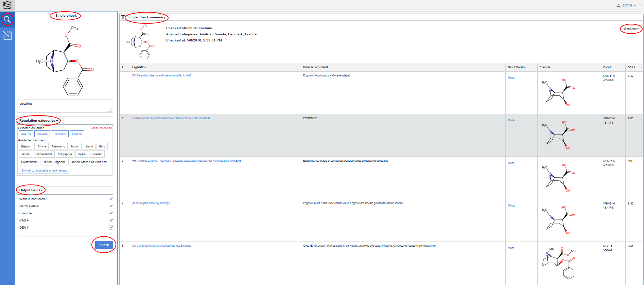The image size is (644, 285).
Task: Click the blue Check button
Action: click(x=104, y=245)
